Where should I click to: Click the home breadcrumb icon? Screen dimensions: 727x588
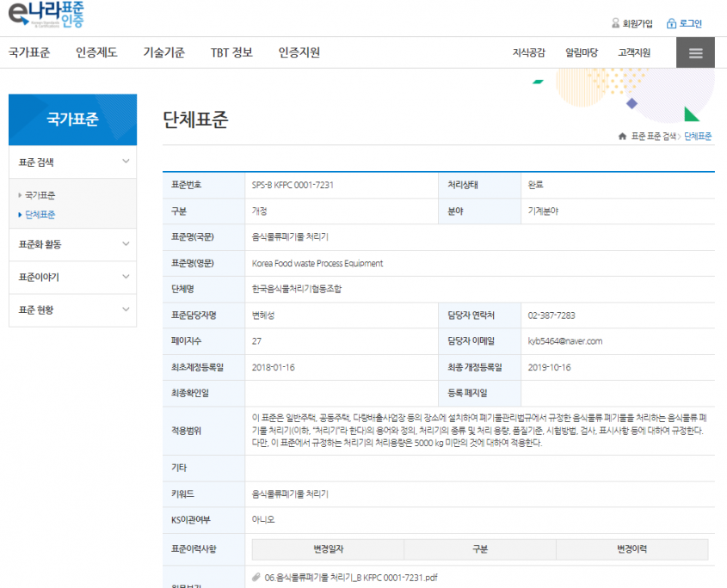click(x=622, y=137)
